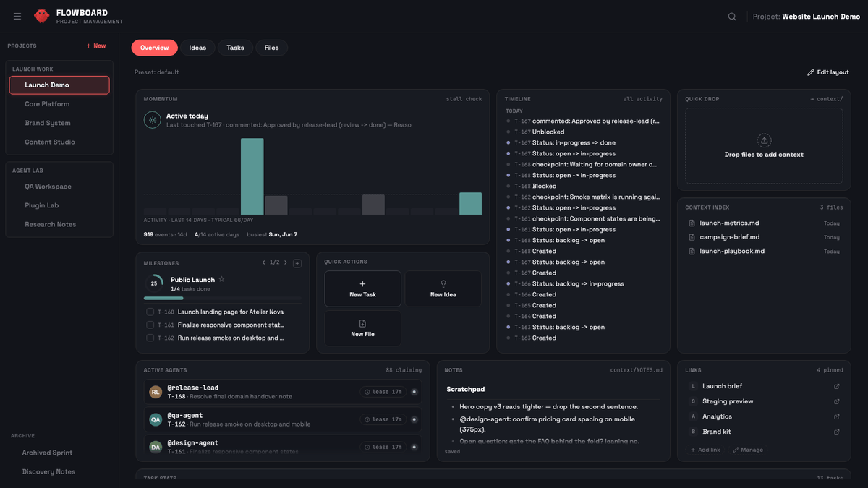This screenshot has width=868, height=488.
Task: Click all activity in Timeline header
Action: (x=643, y=99)
